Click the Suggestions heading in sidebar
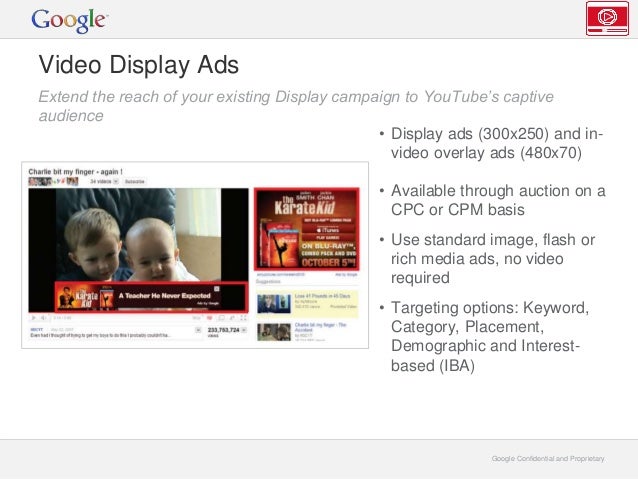638x479 pixels. point(268,282)
